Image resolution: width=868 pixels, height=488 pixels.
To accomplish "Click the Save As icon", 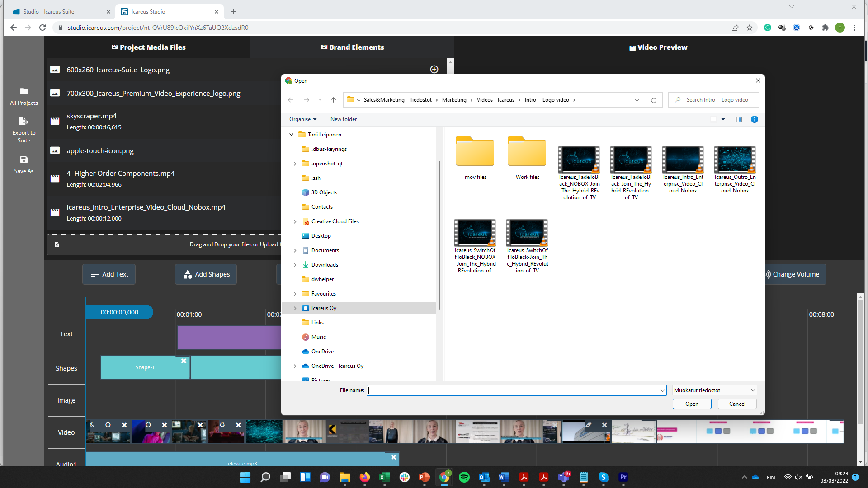I will pyautogui.click(x=24, y=160).
